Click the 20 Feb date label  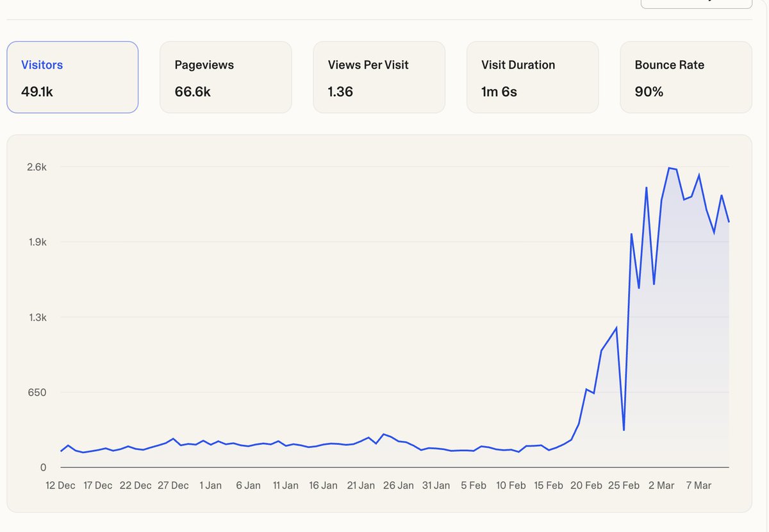(x=586, y=485)
